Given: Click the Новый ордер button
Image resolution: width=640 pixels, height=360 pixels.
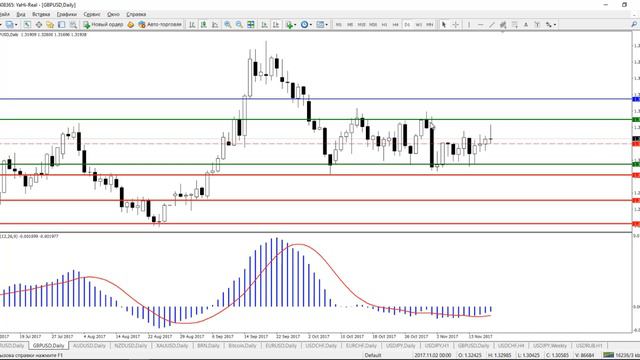Looking at the screenshot, I should point(103,24).
